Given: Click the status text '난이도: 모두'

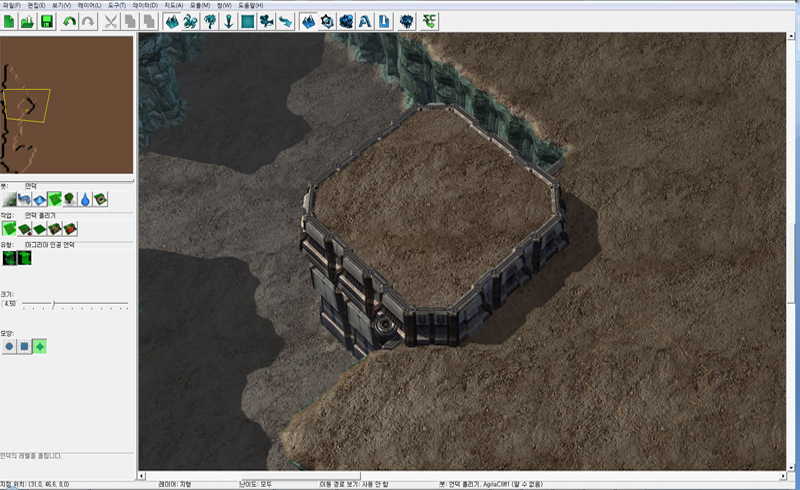Looking at the screenshot, I should (256, 484).
